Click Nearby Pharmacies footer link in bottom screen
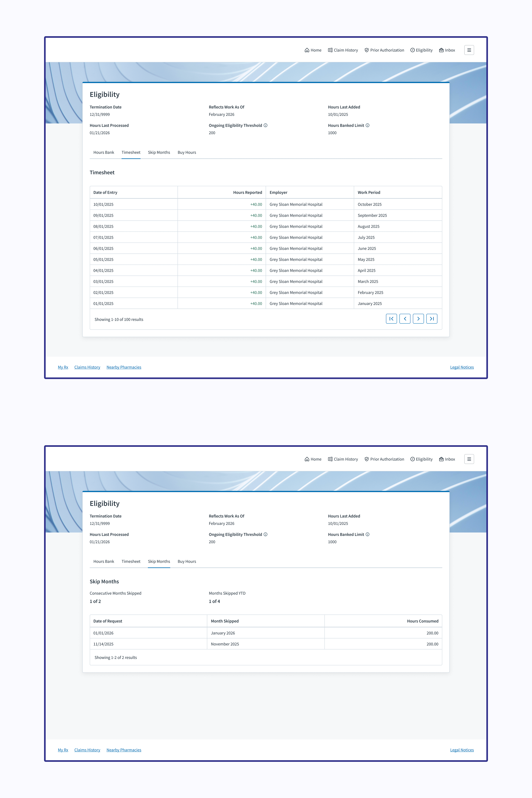Screen dimensions: 532x798 [x=124, y=750]
